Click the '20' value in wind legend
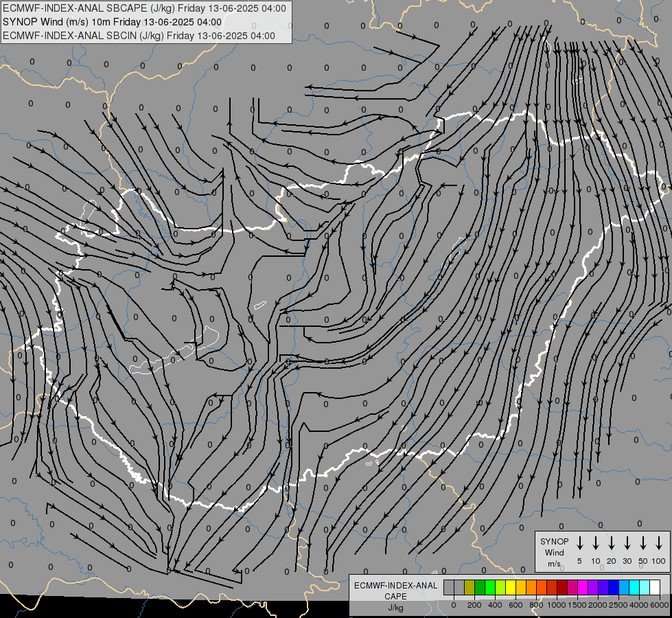 611,561
